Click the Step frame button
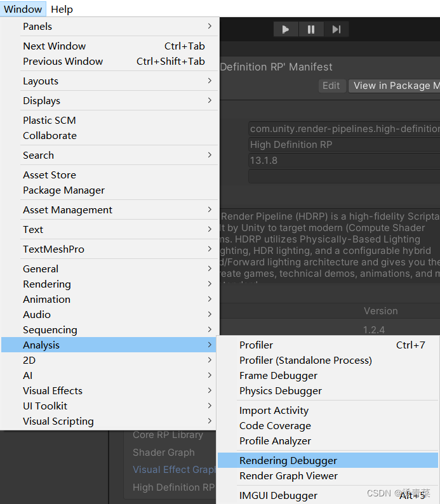 (x=336, y=30)
